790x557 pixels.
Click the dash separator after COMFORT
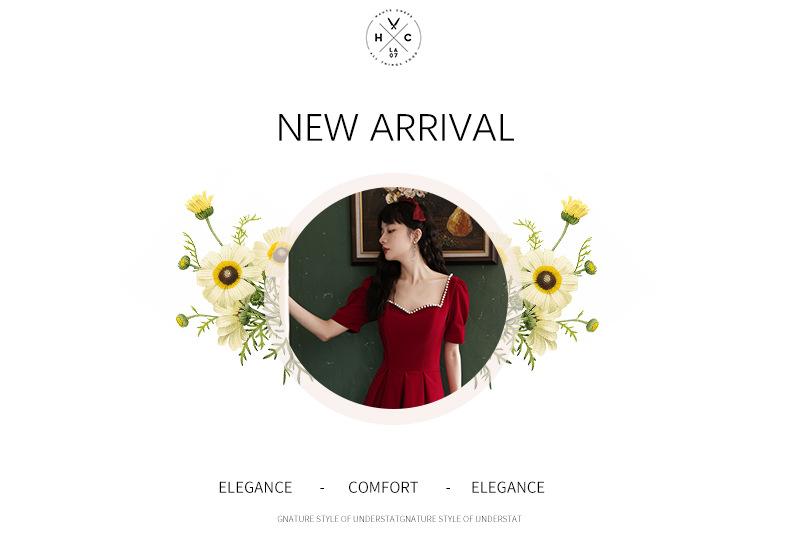click(448, 488)
